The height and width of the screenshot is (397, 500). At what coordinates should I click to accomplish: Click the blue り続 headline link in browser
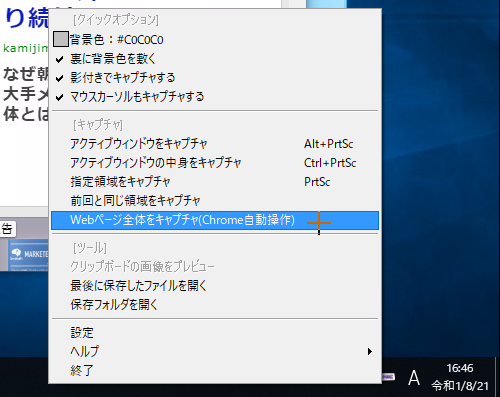click(27, 18)
